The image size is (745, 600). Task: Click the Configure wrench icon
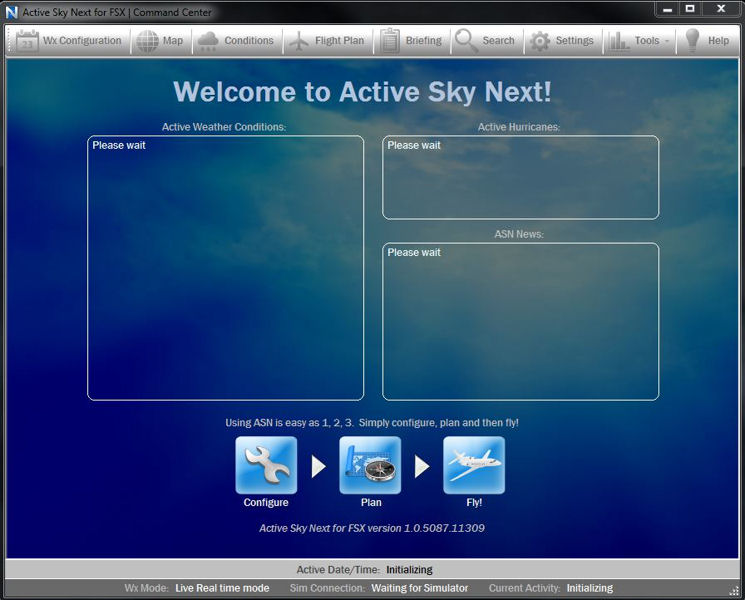pos(266,466)
